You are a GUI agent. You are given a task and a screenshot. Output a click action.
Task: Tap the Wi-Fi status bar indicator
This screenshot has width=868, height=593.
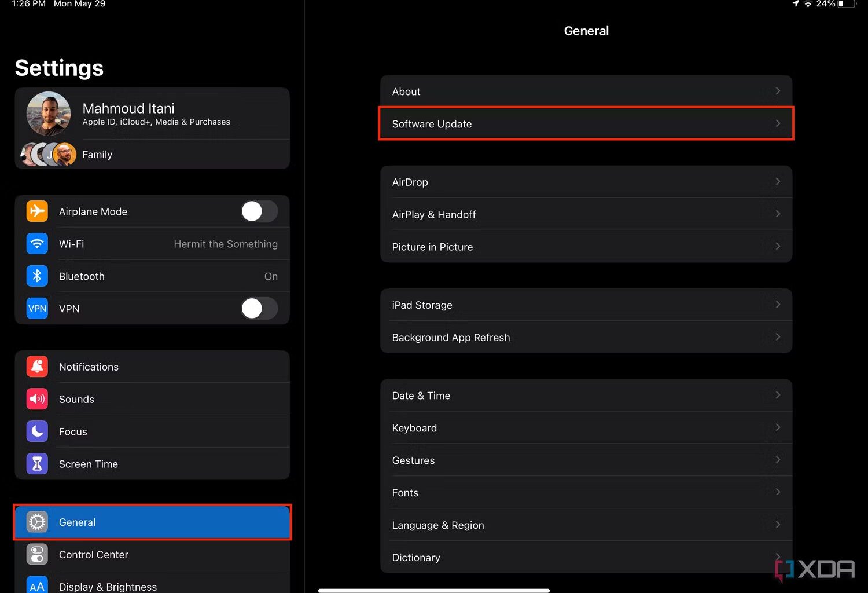click(808, 4)
